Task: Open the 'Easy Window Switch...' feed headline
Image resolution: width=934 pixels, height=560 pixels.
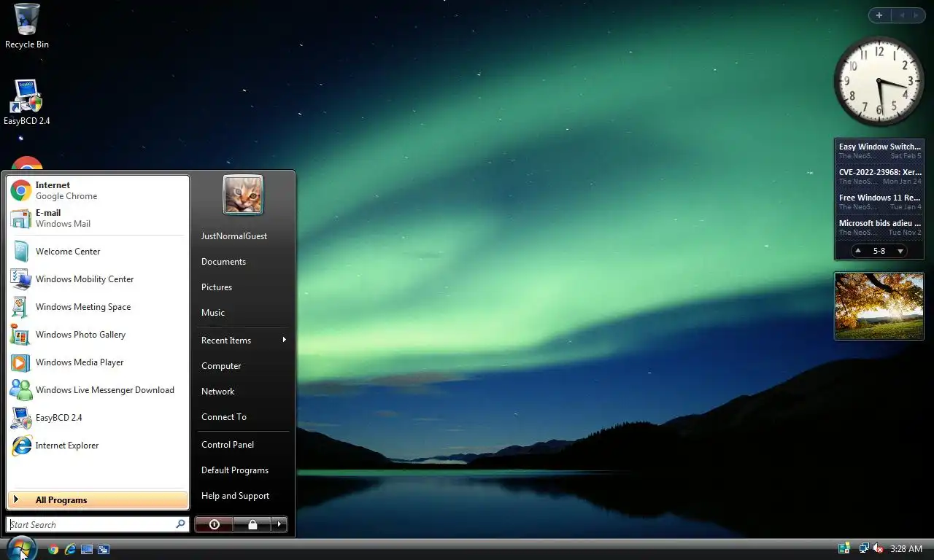Action: point(879,147)
